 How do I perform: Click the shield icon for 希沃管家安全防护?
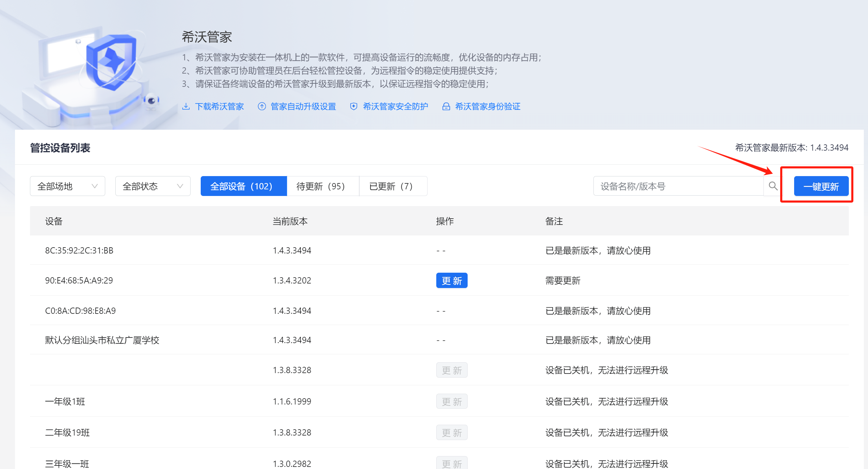click(x=354, y=106)
